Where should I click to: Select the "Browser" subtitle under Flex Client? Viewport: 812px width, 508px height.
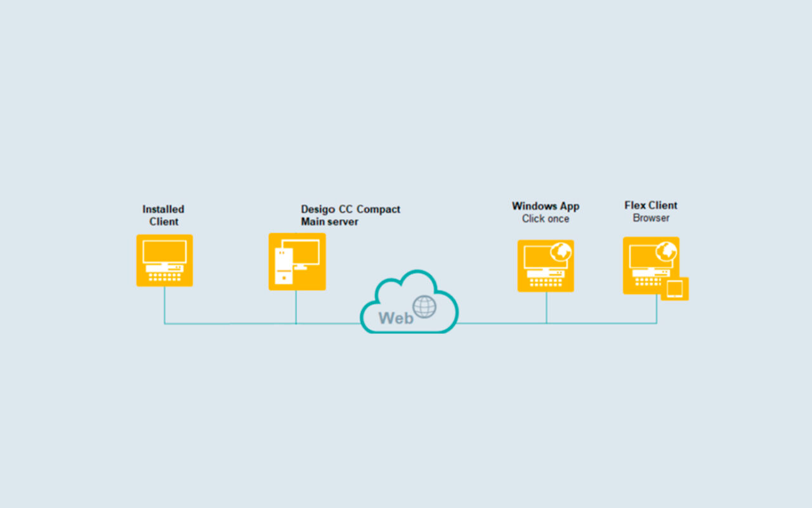point(651,218)
